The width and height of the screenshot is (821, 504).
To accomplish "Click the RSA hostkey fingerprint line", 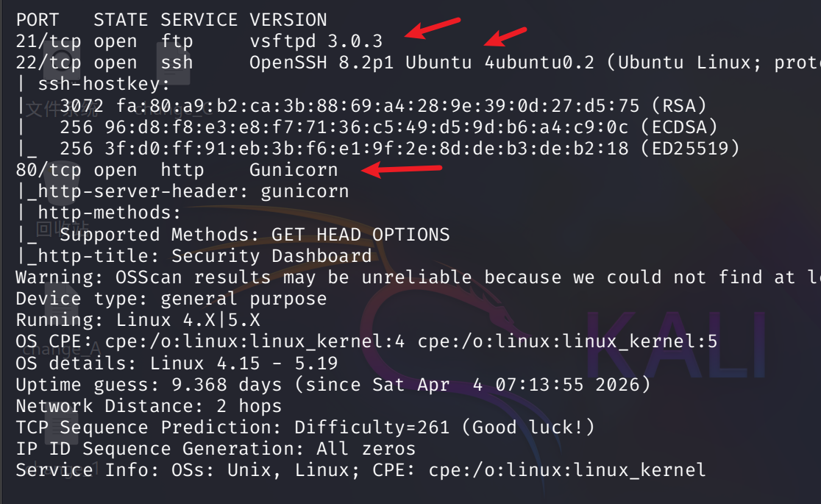I will pos(383,105).
